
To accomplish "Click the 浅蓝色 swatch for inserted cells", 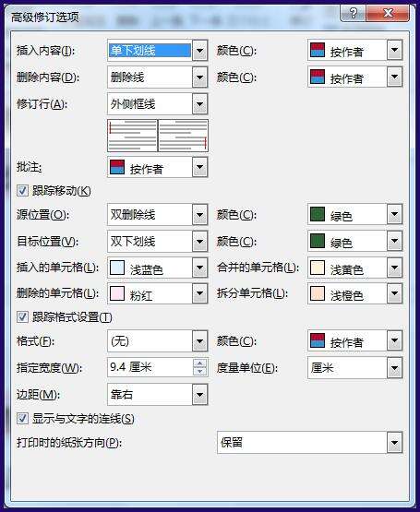I will 117,268.
